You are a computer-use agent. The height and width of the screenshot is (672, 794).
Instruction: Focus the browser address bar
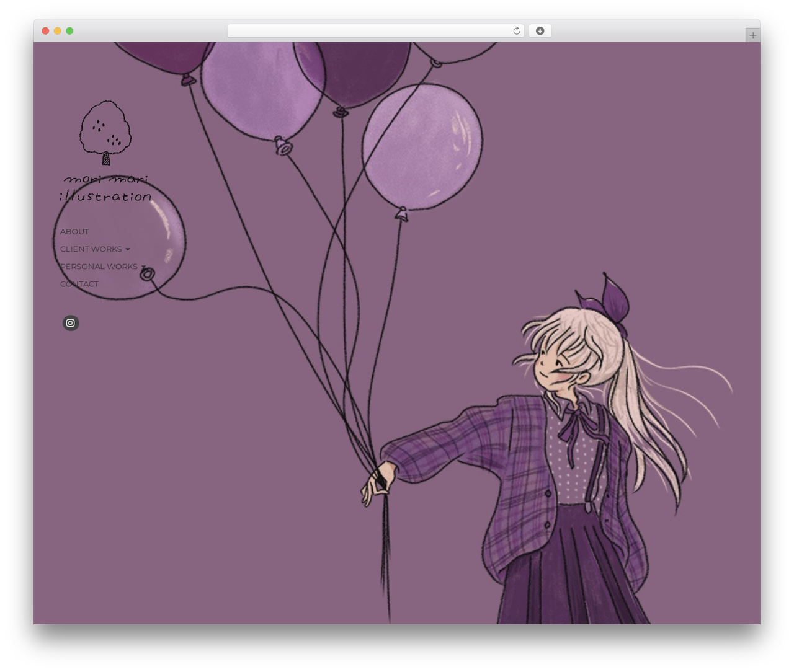click(x=376, y=31)
